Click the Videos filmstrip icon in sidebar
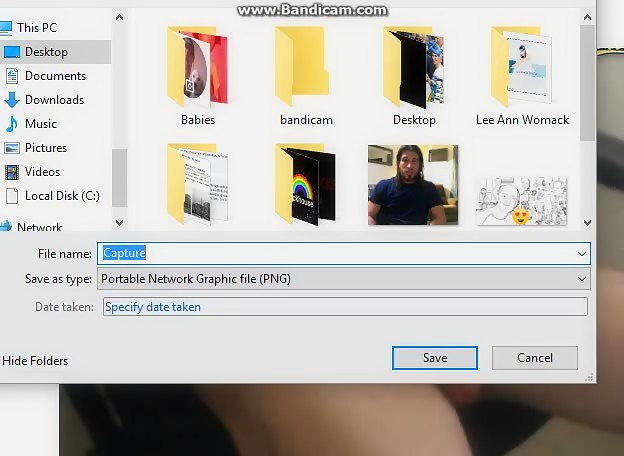 click(x=12, y=172)
